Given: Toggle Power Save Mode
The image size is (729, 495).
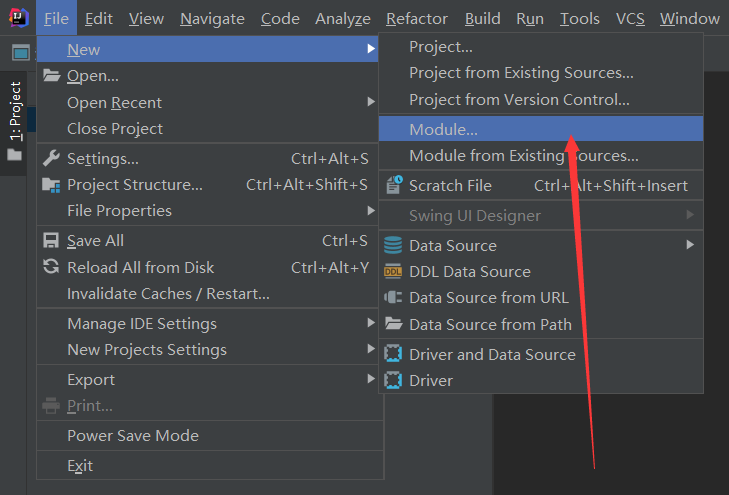Looking at the screenshot, I should pos(132,436).
